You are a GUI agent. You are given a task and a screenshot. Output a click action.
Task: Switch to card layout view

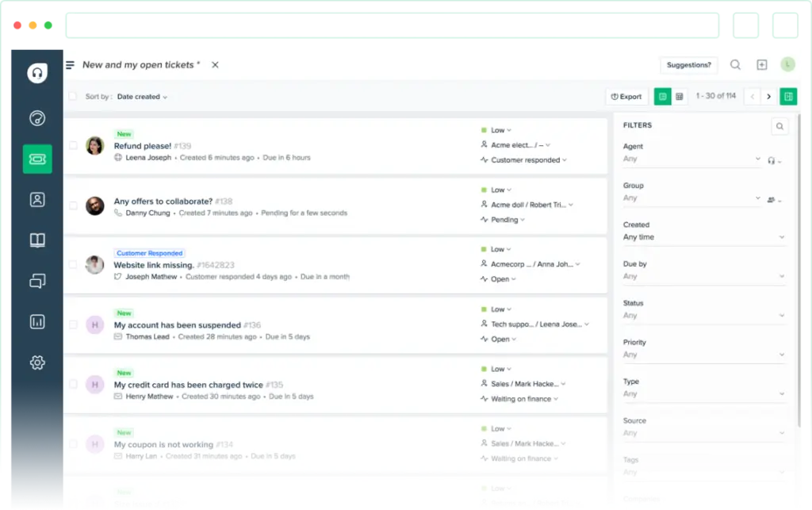click(x=663, y=96)
